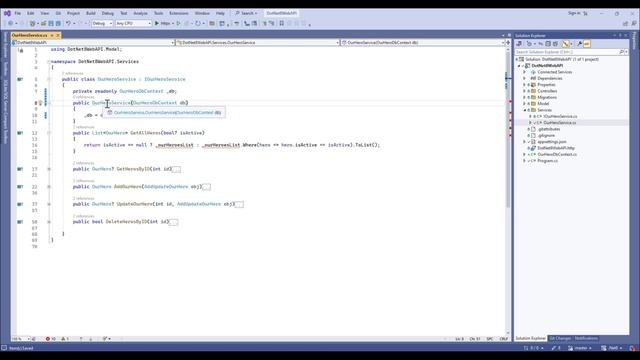The image size is (640, 360).
Task: Click the Navigate Backward toolbar icon
Action: (11, 24)
